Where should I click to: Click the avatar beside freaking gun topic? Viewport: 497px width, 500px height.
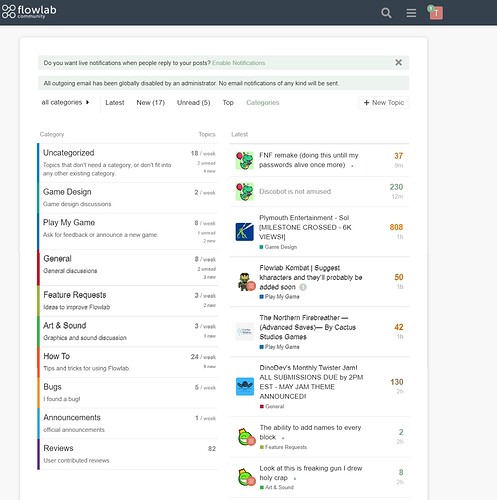coord(246,477)
